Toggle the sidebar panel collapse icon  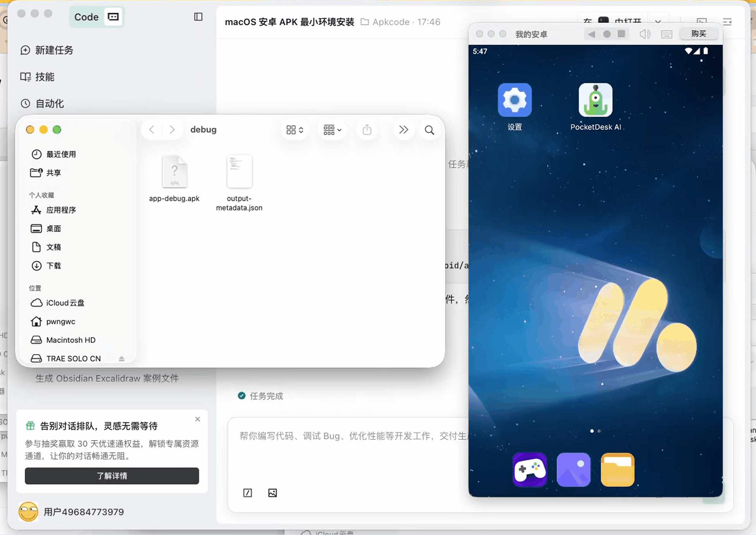click(198, 17)
